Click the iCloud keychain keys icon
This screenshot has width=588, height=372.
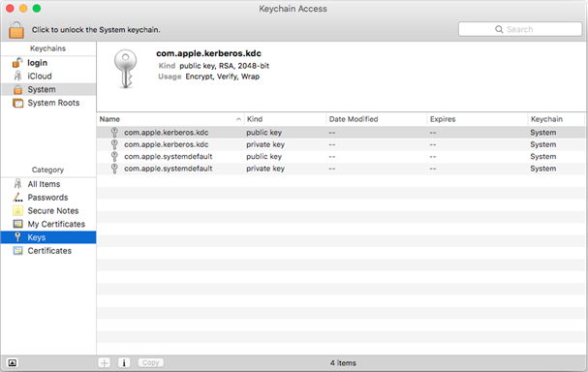17,77
